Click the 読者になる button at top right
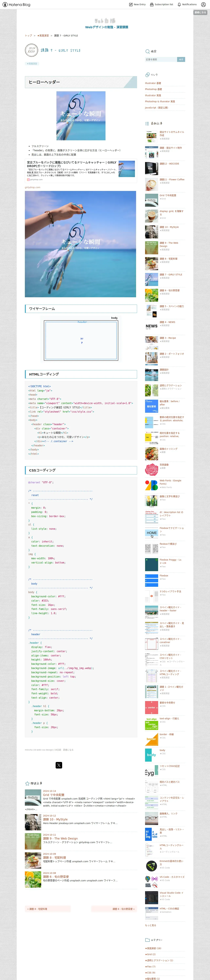 click(200, 13)
